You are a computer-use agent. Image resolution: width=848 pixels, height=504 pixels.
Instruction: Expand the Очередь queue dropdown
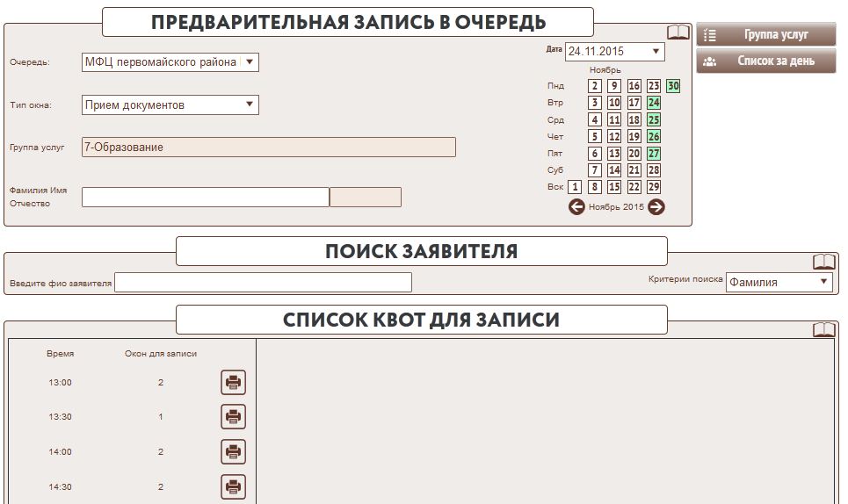point(249,61)
